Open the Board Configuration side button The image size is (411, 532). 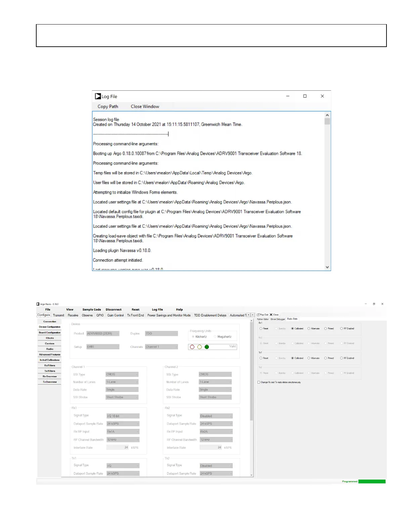click(50, 332)
